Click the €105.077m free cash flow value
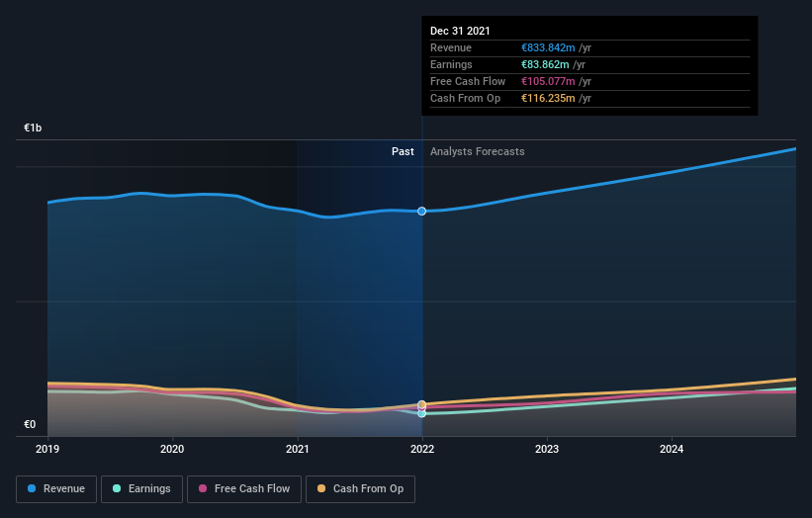The width and height of the screenshot is (812, 518). (x=548, y=81)
